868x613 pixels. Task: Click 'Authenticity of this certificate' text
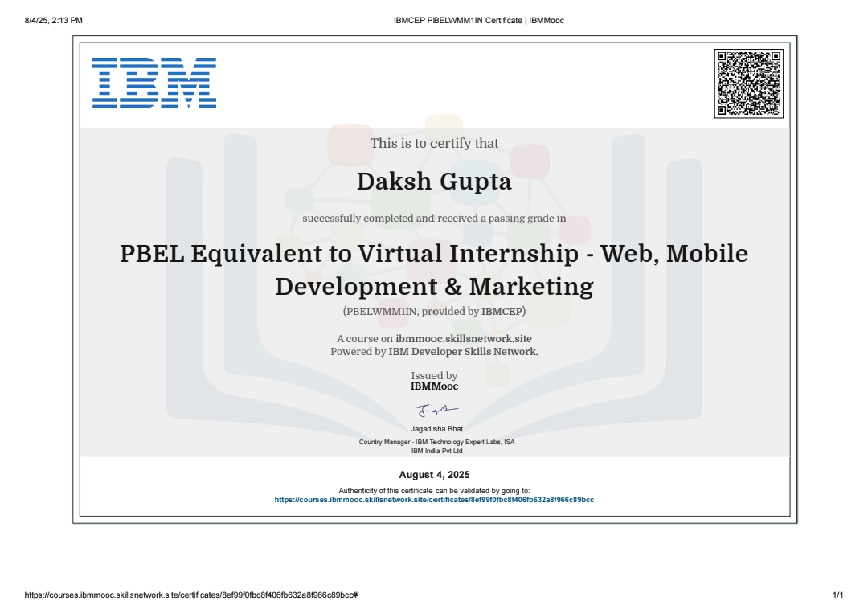[x=434, y=490]
